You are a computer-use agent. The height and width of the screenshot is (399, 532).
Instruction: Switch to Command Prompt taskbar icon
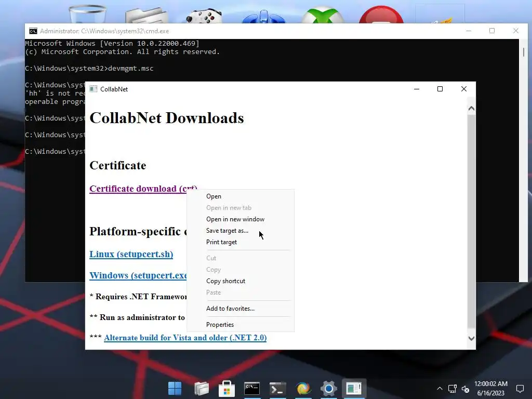point(252,389)
